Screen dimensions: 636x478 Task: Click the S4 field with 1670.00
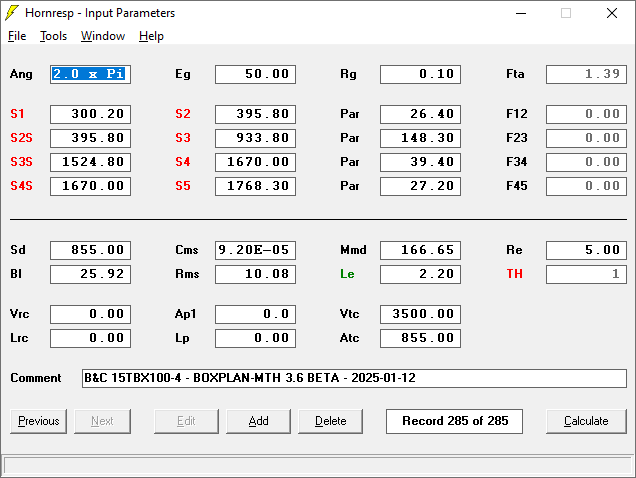click(x=256, y=162)
